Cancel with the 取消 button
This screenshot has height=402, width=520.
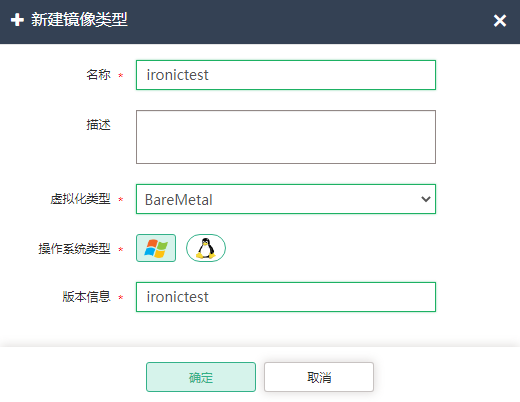319,377
